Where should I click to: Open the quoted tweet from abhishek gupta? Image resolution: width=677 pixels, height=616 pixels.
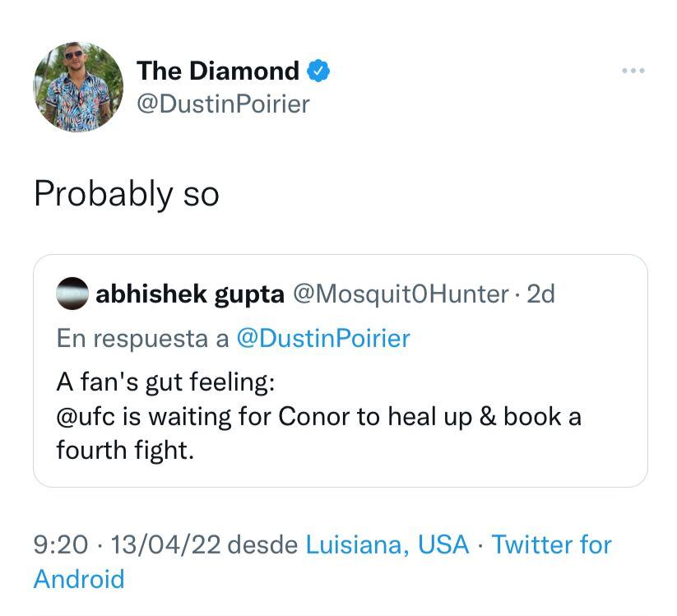(337, 370)
